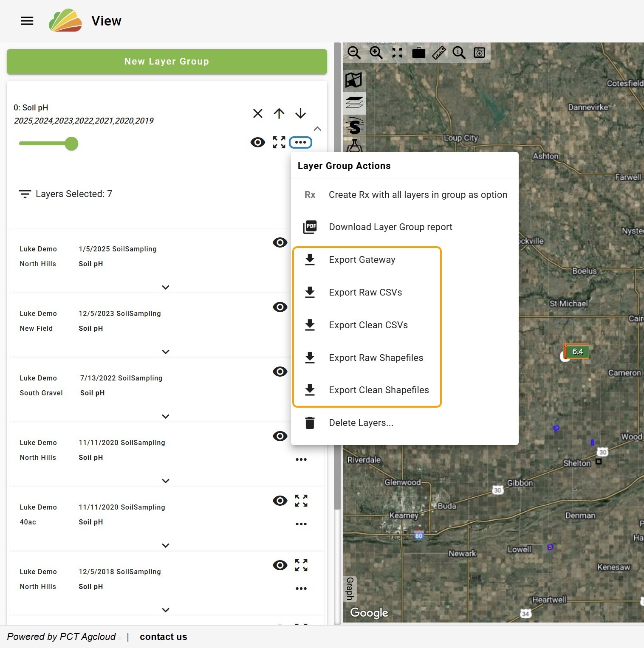Expand the 40ac layer details chevron
This screenshot has height=648, width=644.
166,546
